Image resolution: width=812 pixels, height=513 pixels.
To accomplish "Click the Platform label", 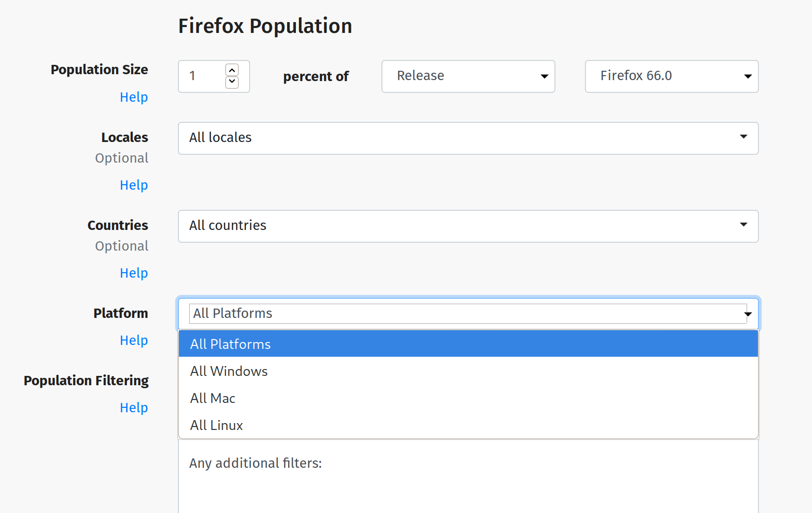I will (x=121, y=313).
